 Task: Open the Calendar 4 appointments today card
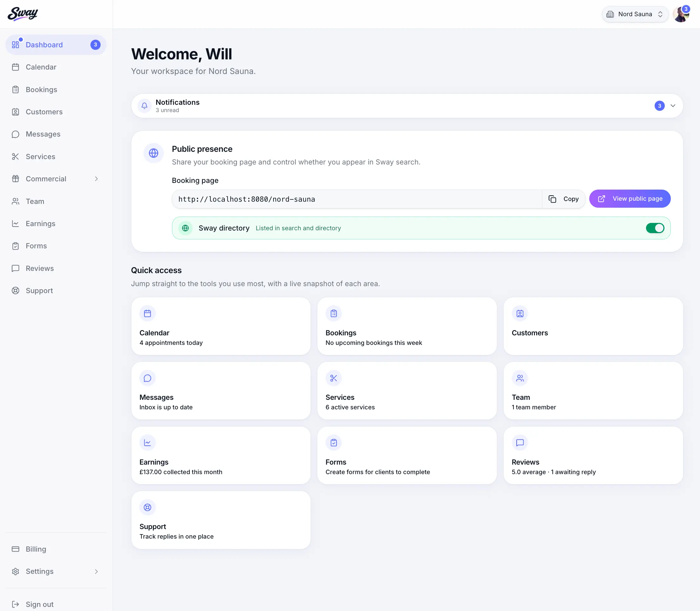(221, 326)
